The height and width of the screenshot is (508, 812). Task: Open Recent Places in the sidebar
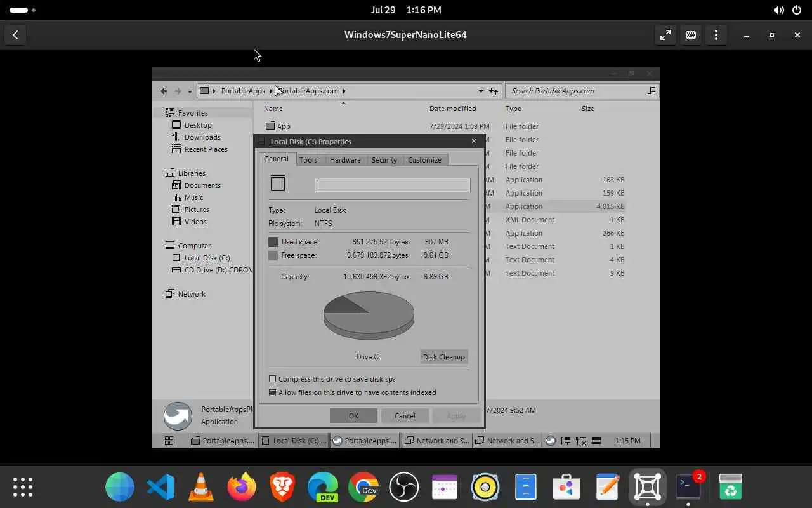click(206, 149)
